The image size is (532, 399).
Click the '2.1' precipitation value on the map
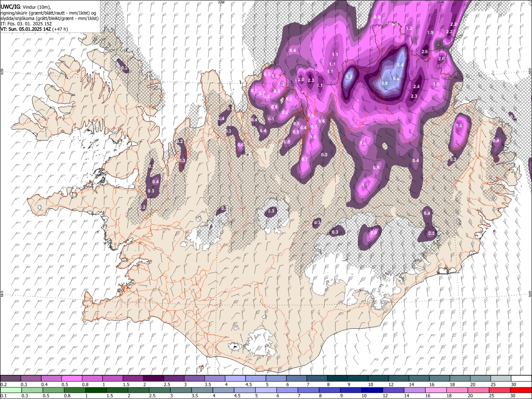click(x=320, y=86)
